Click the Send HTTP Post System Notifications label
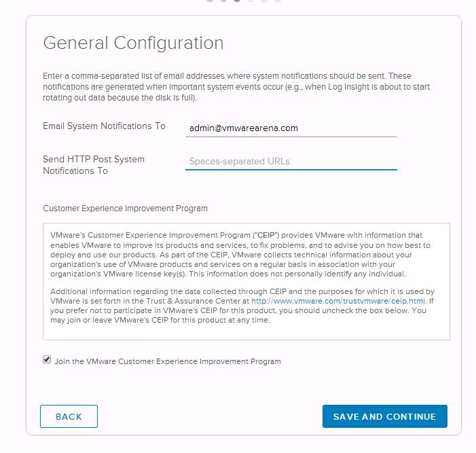 94,165
